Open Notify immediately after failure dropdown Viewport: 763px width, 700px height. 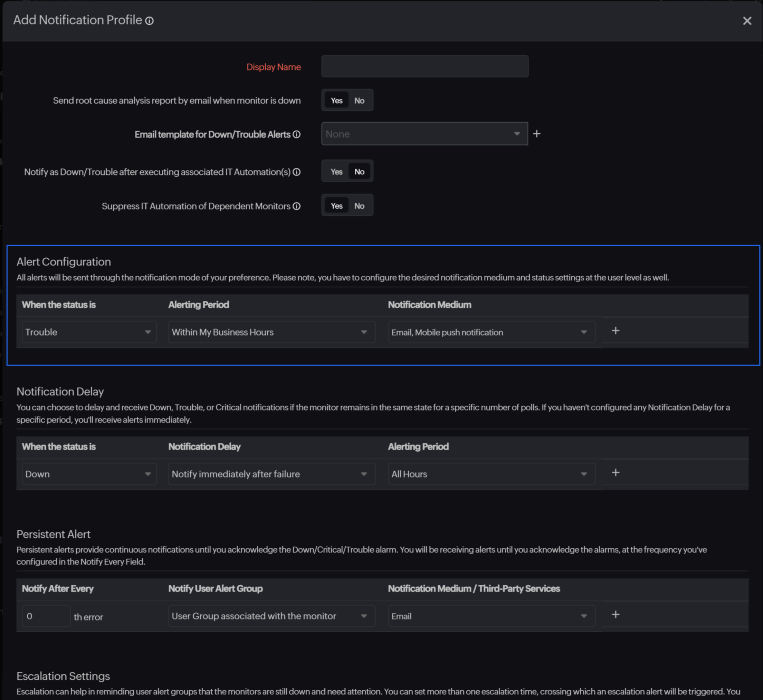pos(271,474)
